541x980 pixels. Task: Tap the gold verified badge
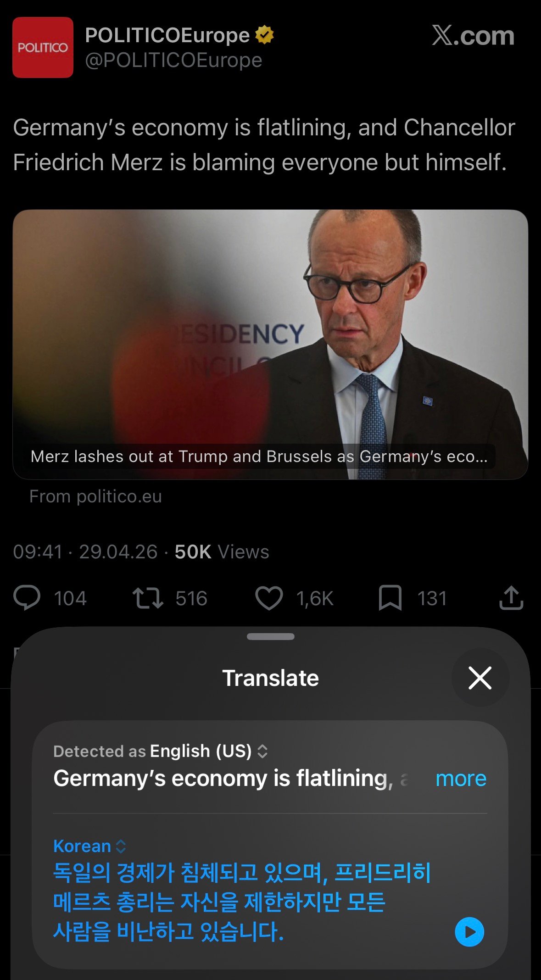click(264, 35)
